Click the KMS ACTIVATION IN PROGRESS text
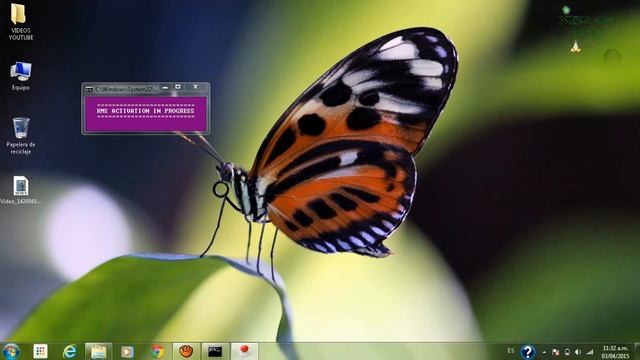Screen dimensions: 640x360 pyautogui.click(x=146, y=111)
